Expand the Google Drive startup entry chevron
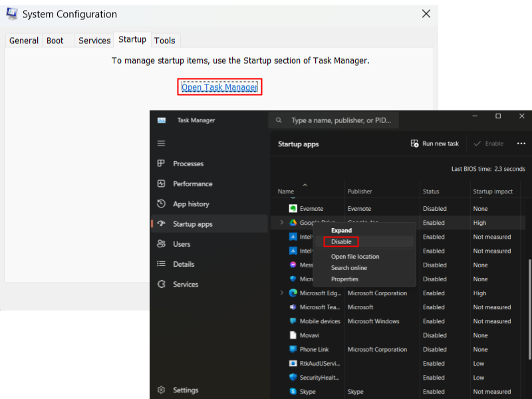The image size is (532, 399). 281,223
